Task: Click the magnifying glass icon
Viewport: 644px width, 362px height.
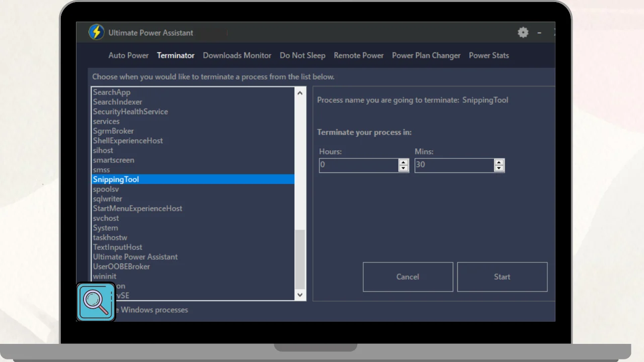Action: tap(96, 302)
